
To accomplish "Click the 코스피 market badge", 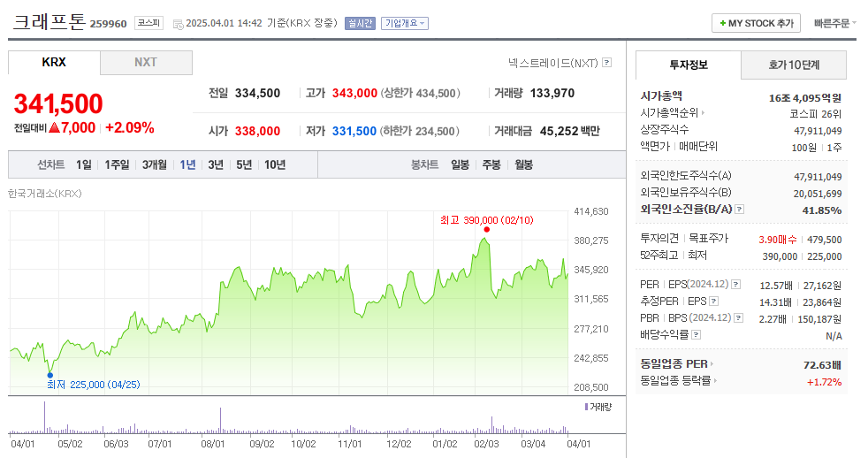I will point(148,23).
